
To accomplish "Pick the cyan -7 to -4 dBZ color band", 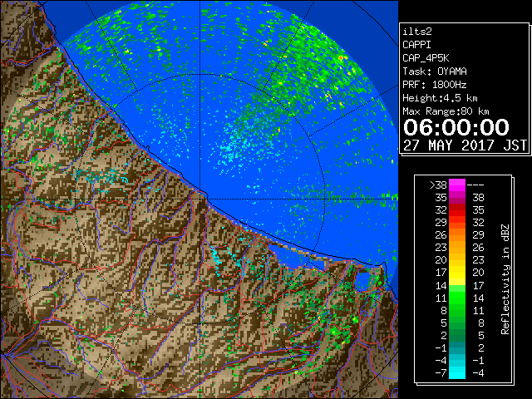I will tap(457, 372).
